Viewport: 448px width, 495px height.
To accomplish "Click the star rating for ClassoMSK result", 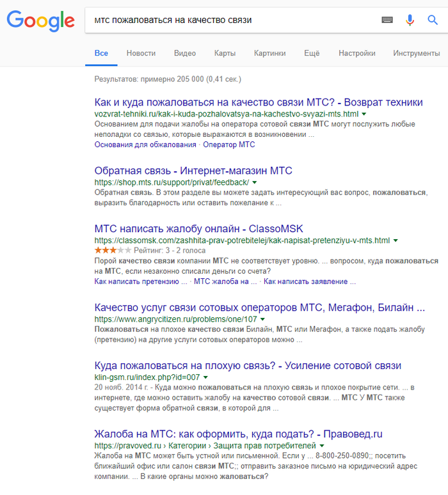I will (x=113, y=250).
